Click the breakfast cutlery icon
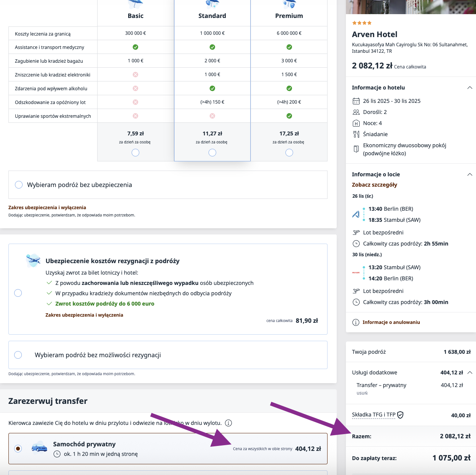This screenshot has width=476, height=475. 356,134
